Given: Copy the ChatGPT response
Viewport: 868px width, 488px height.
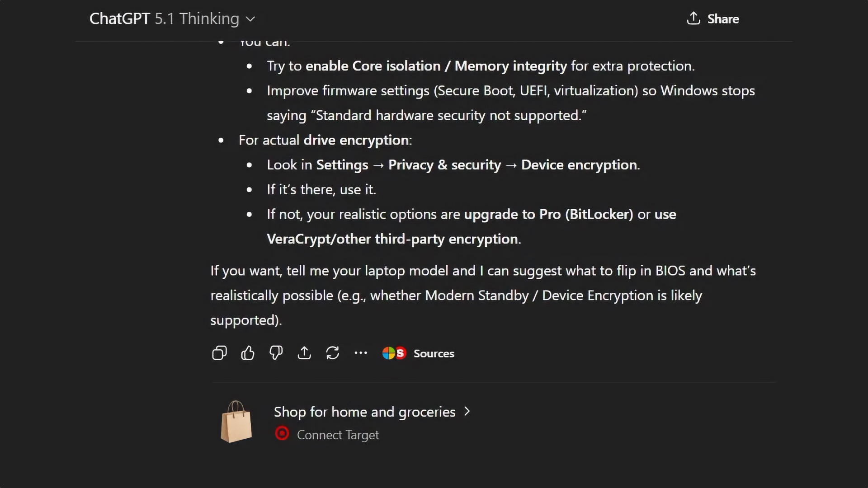Looking at the screenshot, I should click(219, 353).
